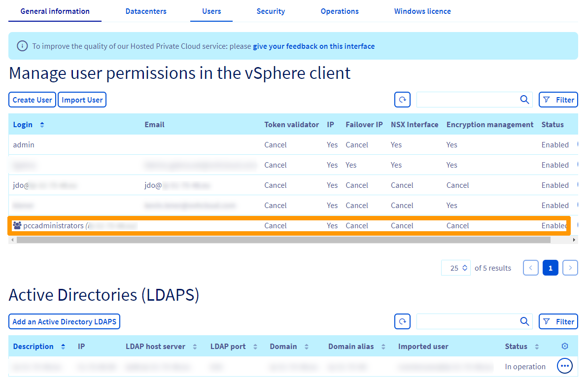Sort by Domain column arrows
The width and height of the screenshot is (588, 385).
307,347
